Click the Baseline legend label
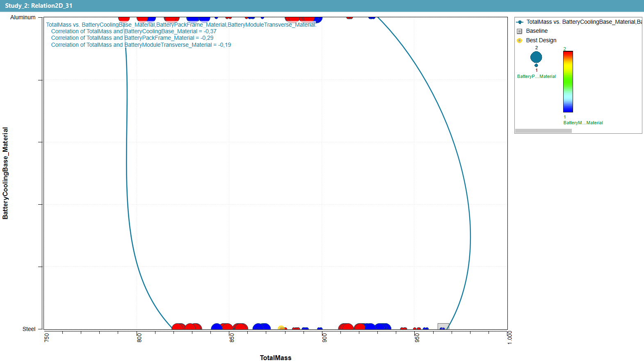 (x=537, y=31)
